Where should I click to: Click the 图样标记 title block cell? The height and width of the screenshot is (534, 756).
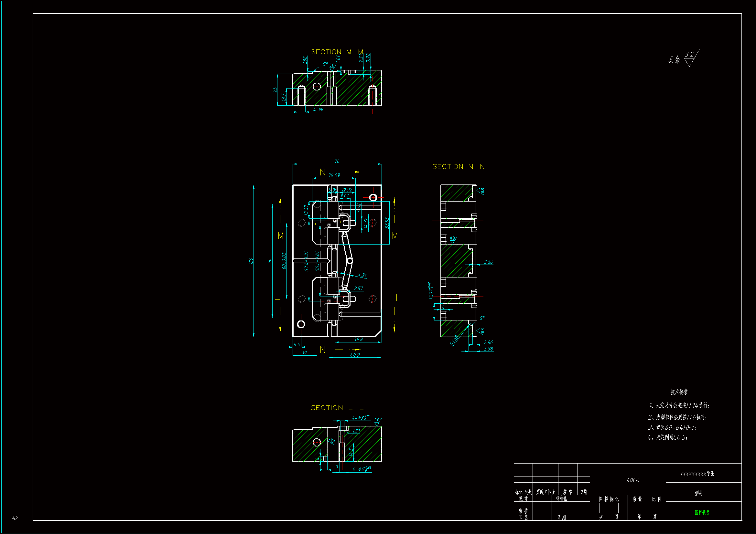pos(609,499)
